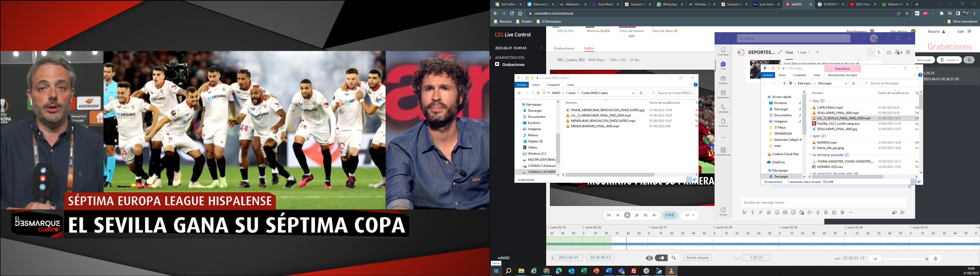The height and width of the screenshot is (276, 980).
Task: Select CAPELFINAL3.mp4 in Descargas
Action: 830,108
